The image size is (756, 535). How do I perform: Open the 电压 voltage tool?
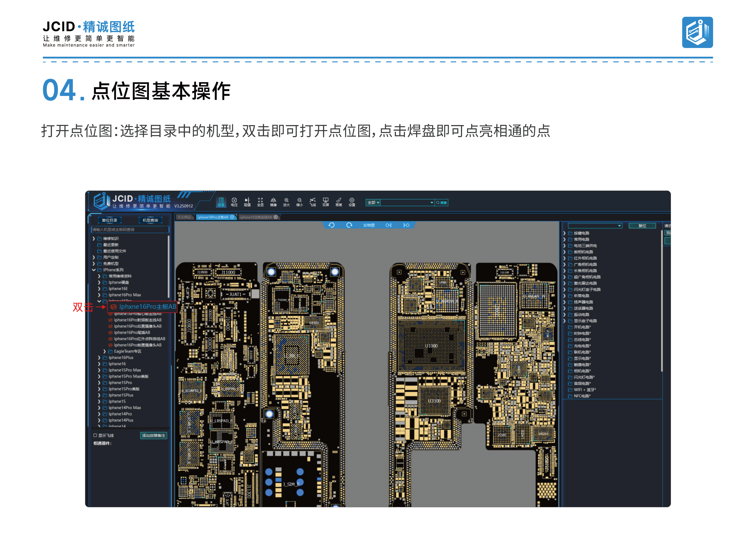tap(234, 202)
